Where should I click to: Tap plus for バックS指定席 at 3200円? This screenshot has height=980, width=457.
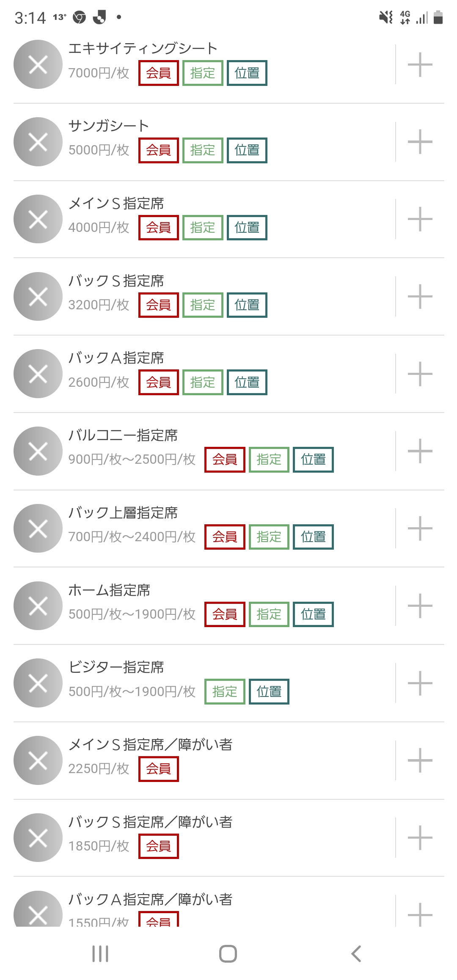click(x=420, y=296)
